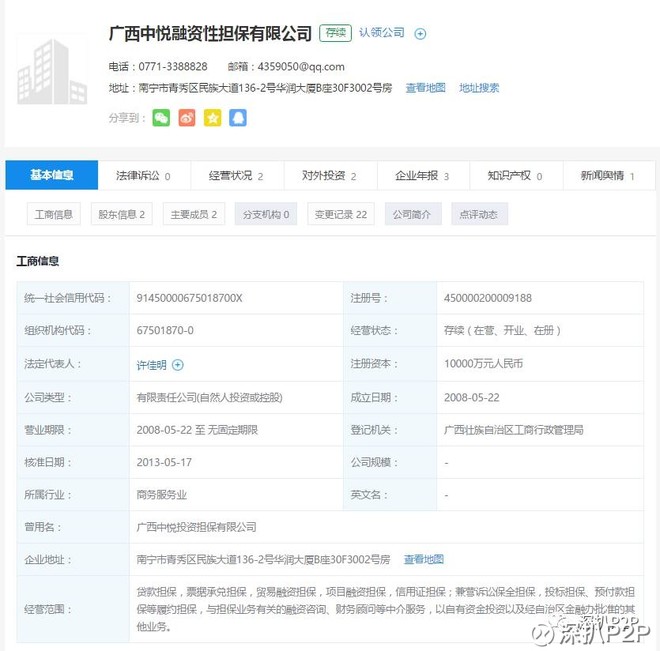Screen dimensions: 660x651
Task: Click industry value 商务服务业
Action: (x=161, y=494)
